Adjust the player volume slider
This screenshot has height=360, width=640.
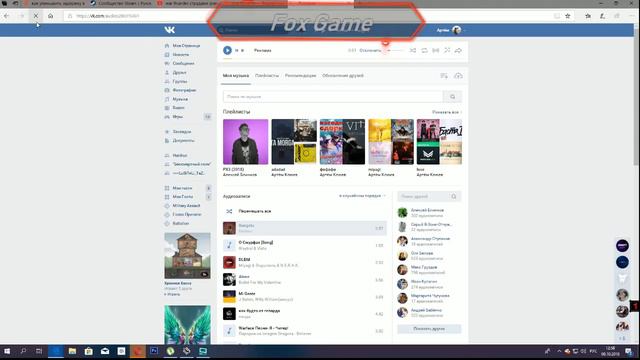click(394, 51)
